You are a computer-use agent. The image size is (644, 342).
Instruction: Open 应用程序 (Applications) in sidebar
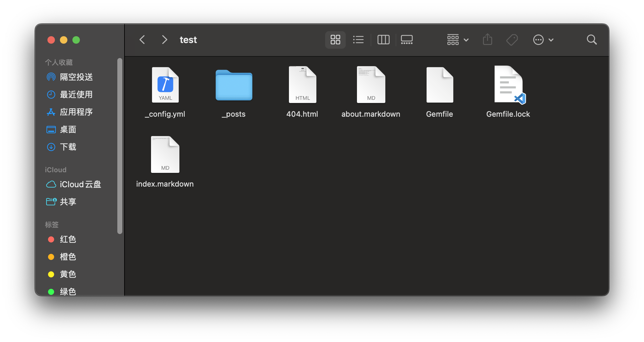[76, 112]
